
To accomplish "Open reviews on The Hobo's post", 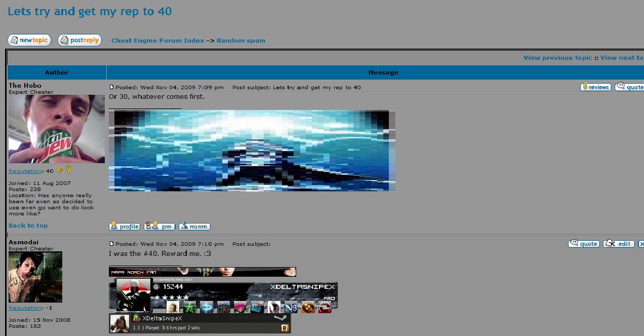I will point(595,87).
